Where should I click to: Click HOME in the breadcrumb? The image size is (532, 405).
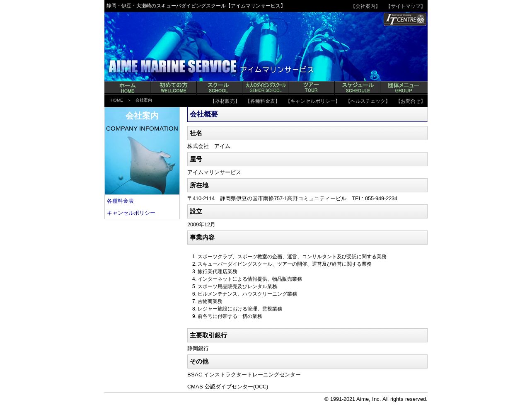[x=117, y=100]
